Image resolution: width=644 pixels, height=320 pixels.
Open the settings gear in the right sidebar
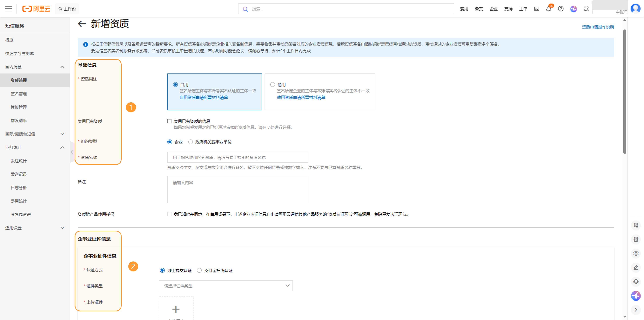tap(636, 253)
